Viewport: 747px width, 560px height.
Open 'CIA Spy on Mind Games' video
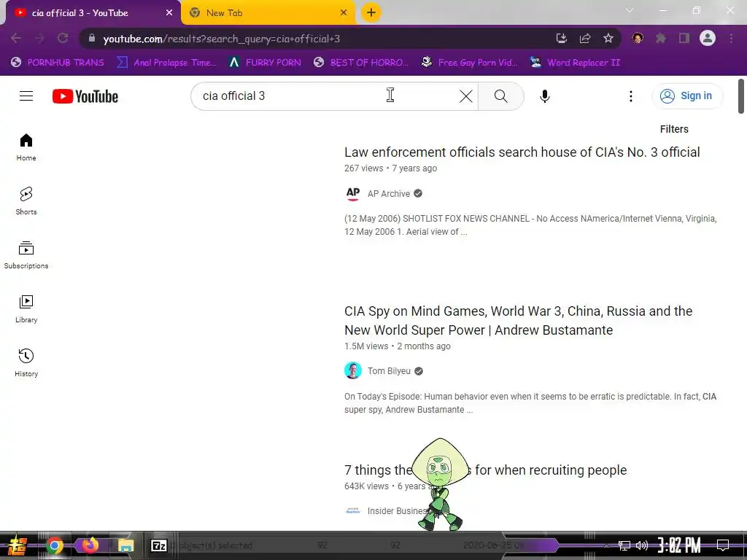click(519, 321)
